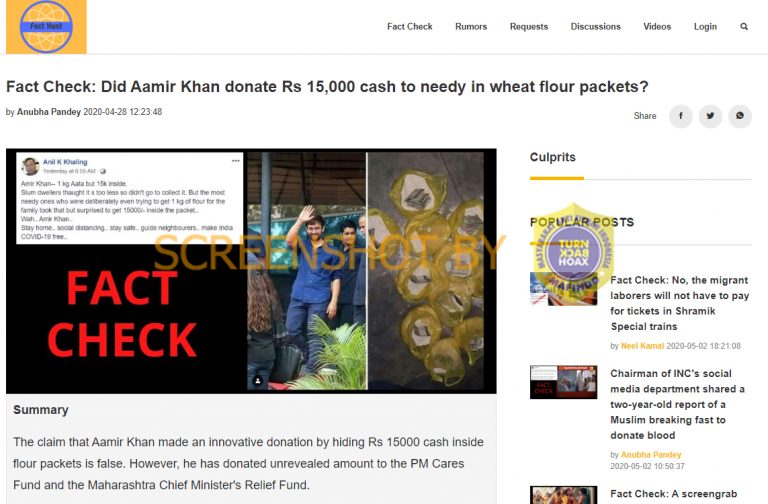Click the Login link
768x504 pixels.
pos(705,26)
